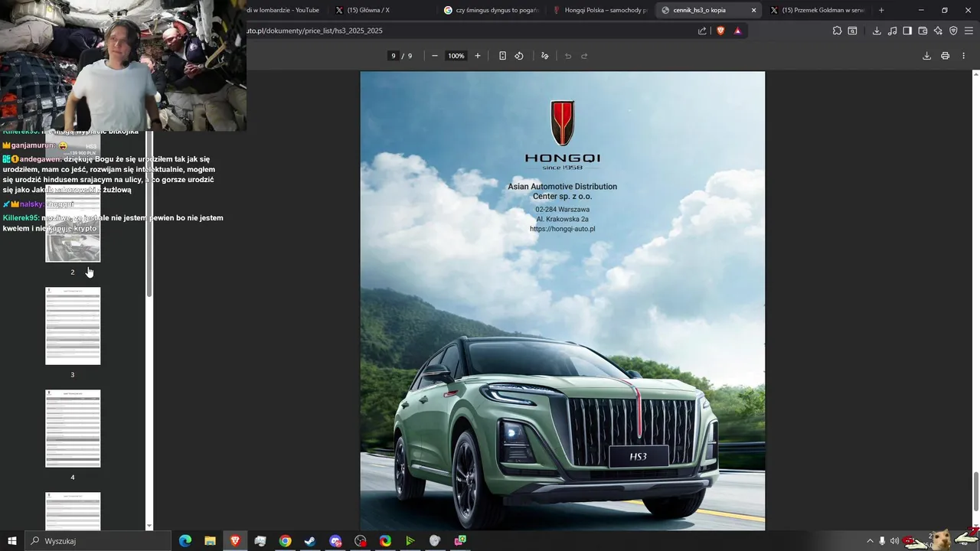Open the Windows Start menu

[x=12, y=541]
